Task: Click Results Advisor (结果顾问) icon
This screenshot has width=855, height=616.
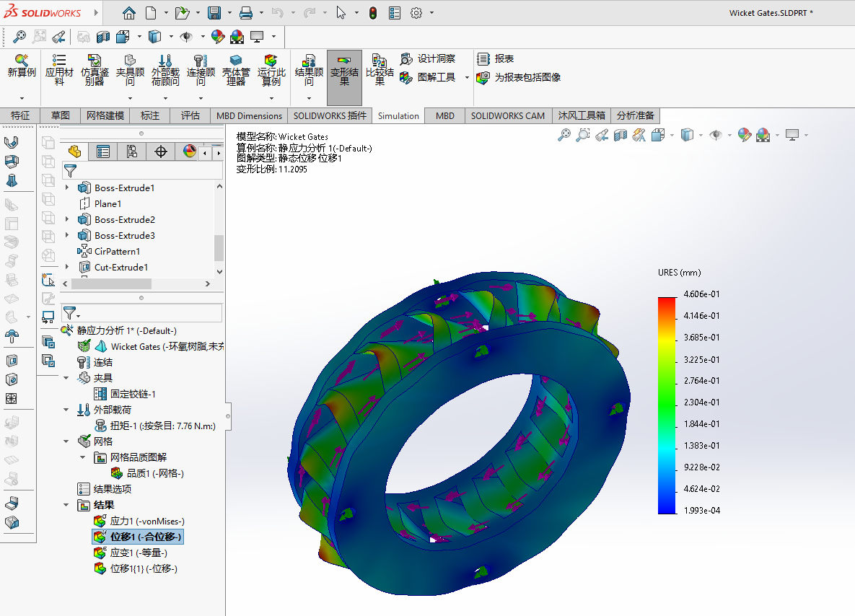Action: (x=310, y=71)
